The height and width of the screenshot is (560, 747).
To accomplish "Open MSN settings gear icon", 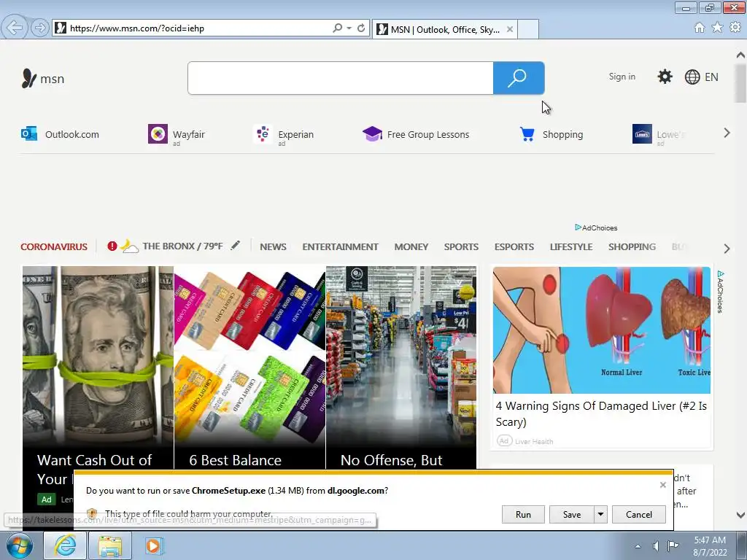I will 665,77.
